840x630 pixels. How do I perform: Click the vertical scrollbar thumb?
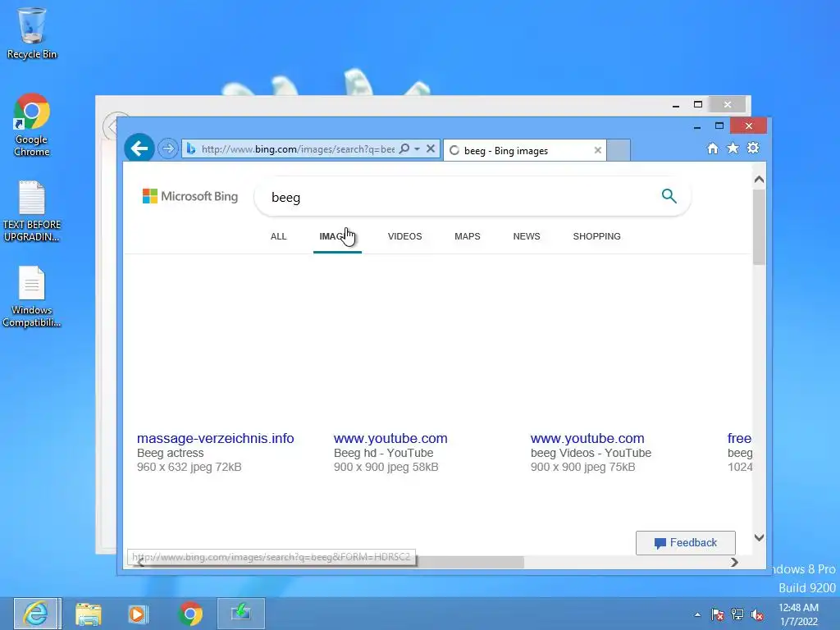(x=759, y=227)
